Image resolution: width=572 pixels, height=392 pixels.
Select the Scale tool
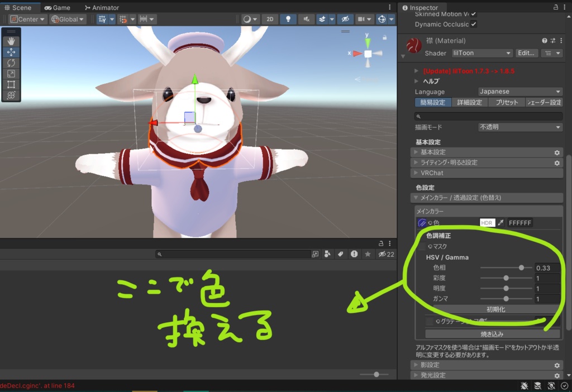pyautogui.click(x=11, y=74)
